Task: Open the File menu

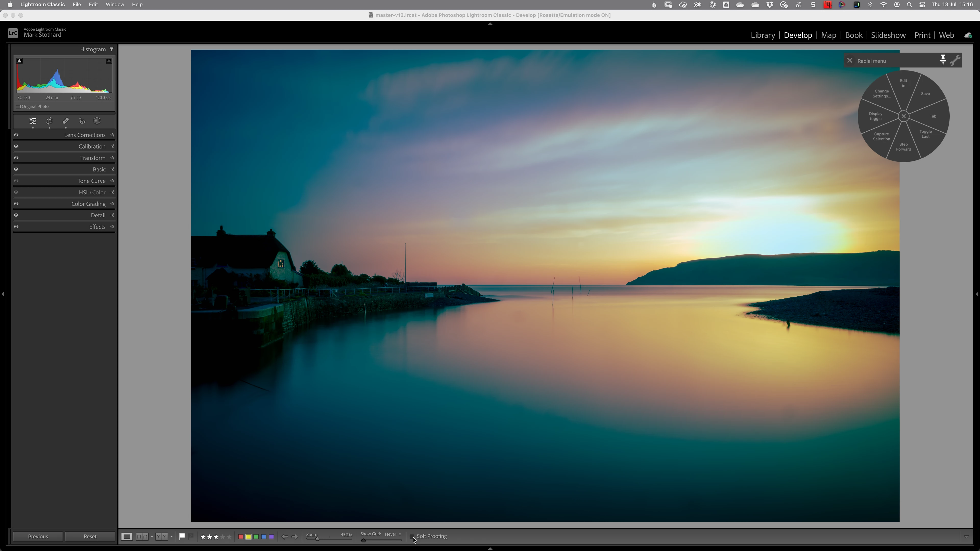Action: (x=77, y=5)
